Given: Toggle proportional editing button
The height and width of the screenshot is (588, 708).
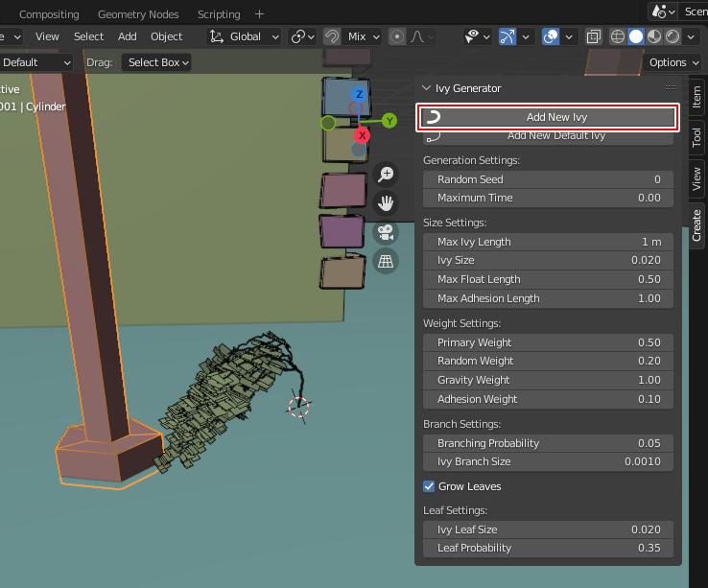Looking at the screenshot, I should [x=397, y=36].
